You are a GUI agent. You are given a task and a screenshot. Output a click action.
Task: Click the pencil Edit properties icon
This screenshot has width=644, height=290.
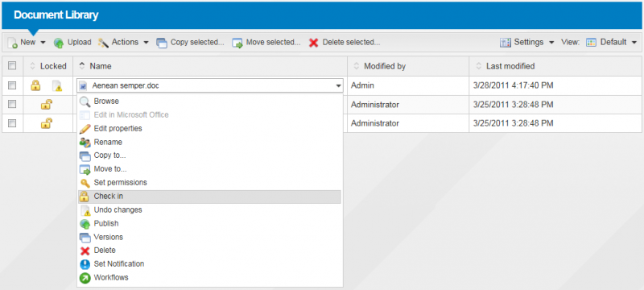tap(85, 129)
